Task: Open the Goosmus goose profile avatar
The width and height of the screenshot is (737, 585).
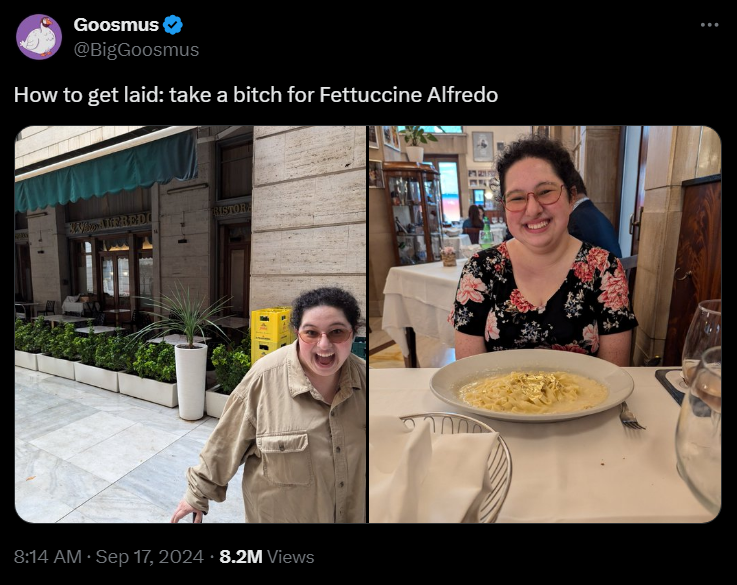Action: pos(39,37)
